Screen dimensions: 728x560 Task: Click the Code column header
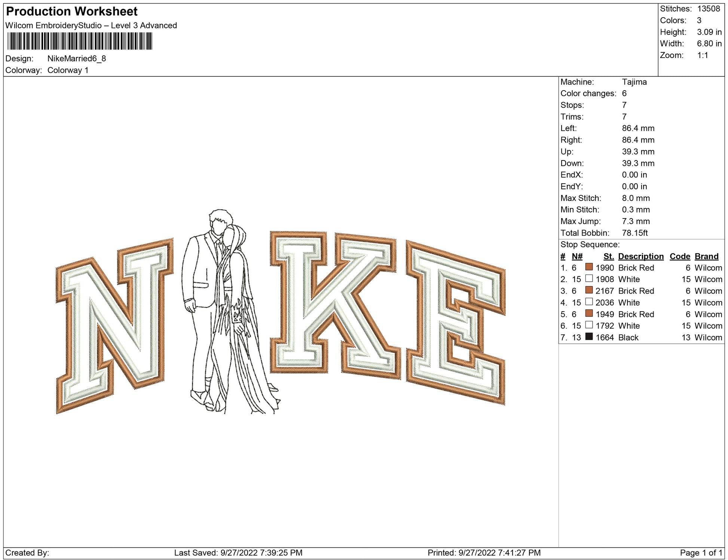click(x=679, y=256)
